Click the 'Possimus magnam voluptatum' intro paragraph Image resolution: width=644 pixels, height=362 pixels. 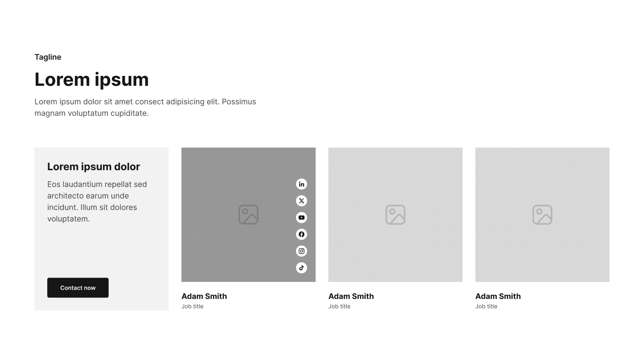point(145,107)
